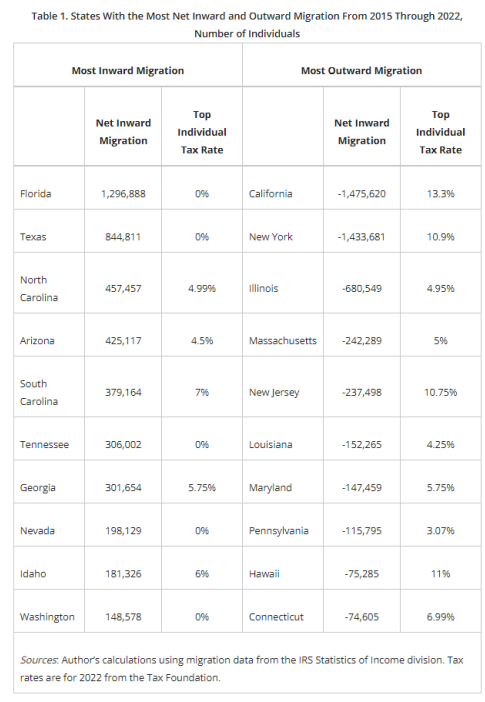Screen dimensions: 485x702
Task: Click Washington's 148,578 migration value
Action: point(123,617)
